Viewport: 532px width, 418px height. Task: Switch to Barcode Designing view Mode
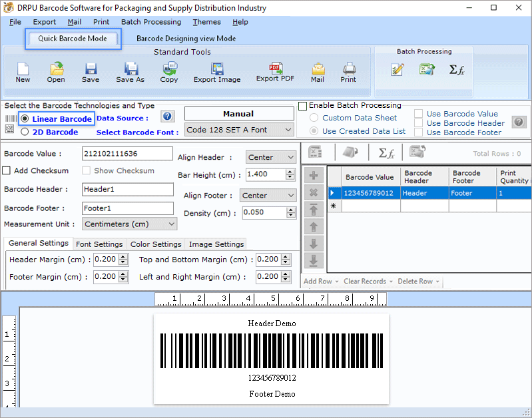tap(186, 39)
